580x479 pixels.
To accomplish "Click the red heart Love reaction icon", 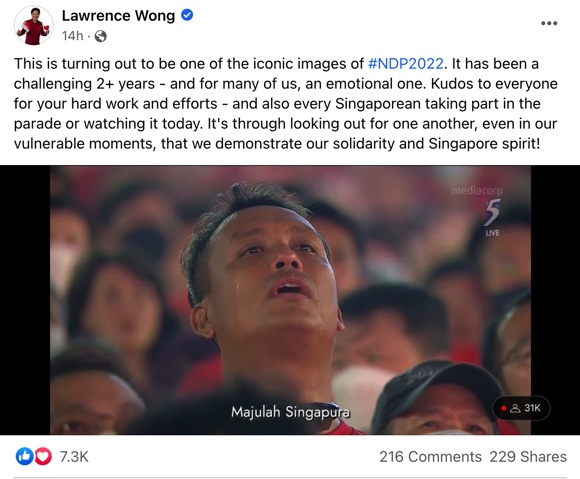I will [43, 456].
